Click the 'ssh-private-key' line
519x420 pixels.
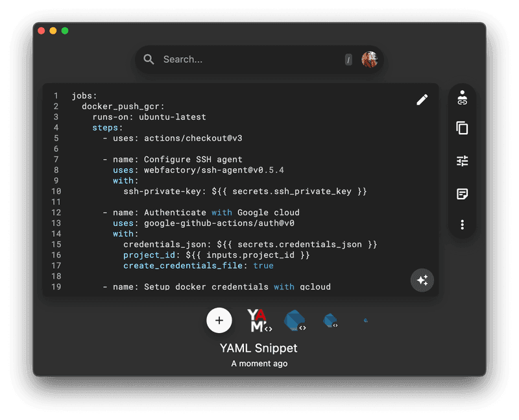[x=245, y=191]
